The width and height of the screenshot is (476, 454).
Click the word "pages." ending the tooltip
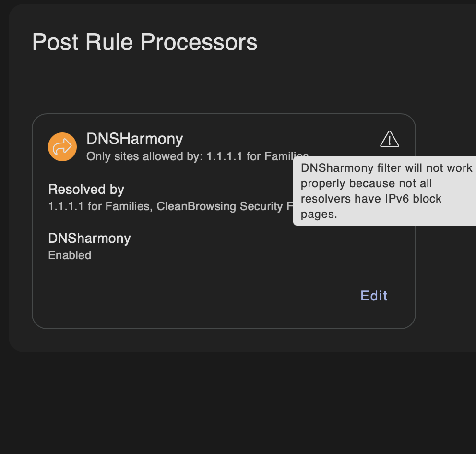[x=319, y=214]
